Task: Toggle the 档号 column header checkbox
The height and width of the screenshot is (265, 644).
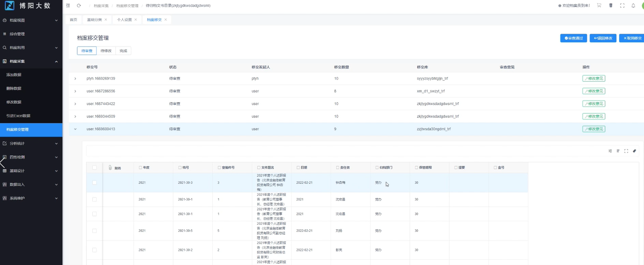Action: coord(180,168)
